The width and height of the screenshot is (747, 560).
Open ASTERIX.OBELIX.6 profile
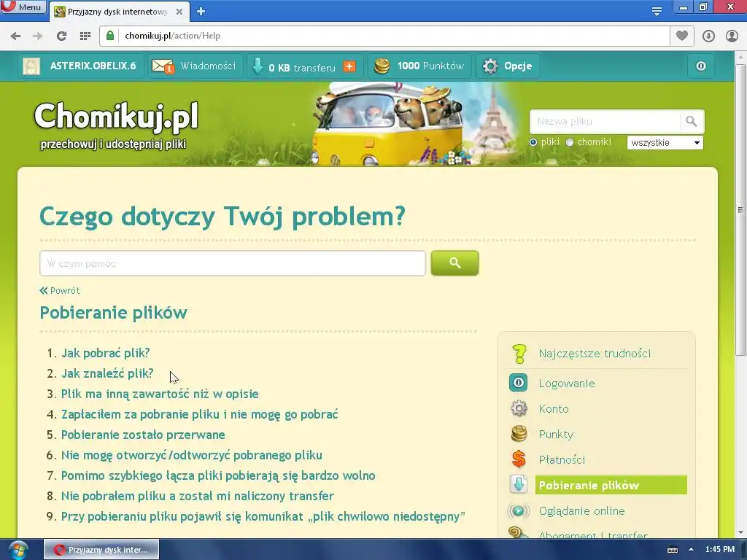pyautogui.click(x=93, y=66)
